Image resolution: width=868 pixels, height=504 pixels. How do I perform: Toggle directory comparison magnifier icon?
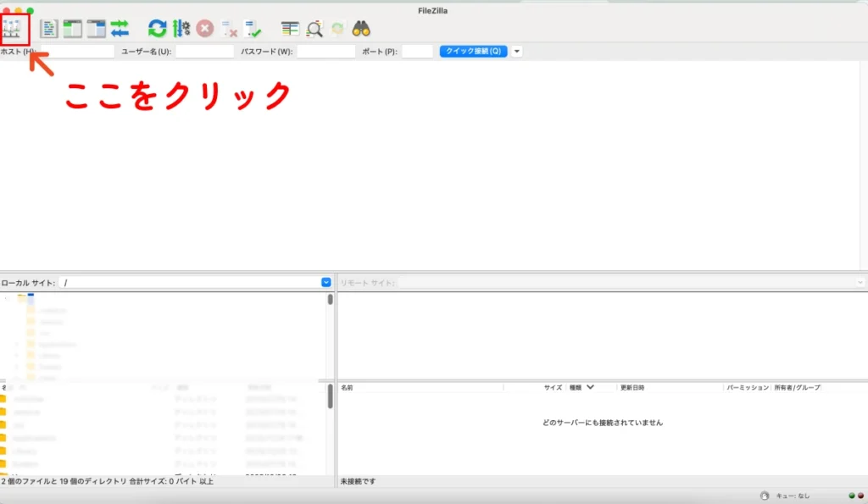(314, 29)
